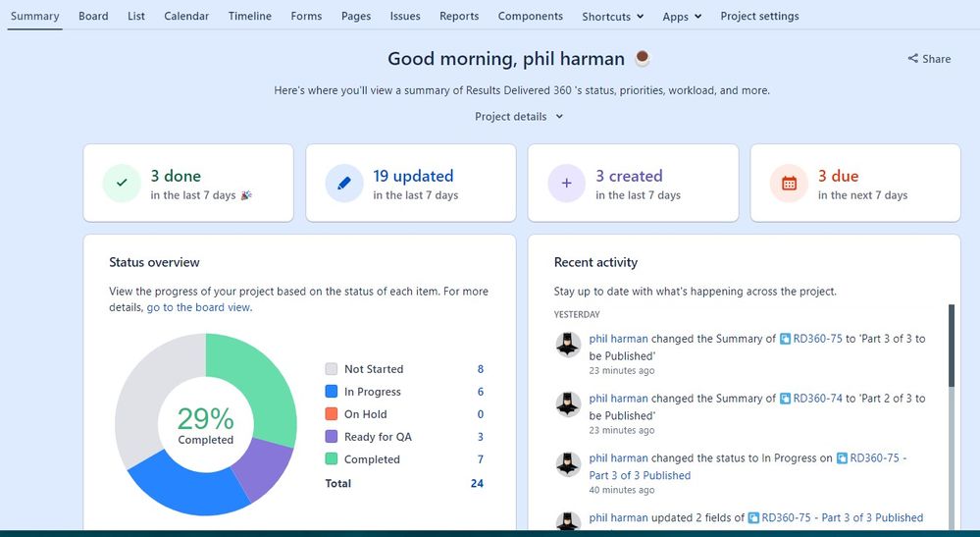
Task: Click the avatar on the 'Part 2 of 3' entry
Action: tap(568, 403)
